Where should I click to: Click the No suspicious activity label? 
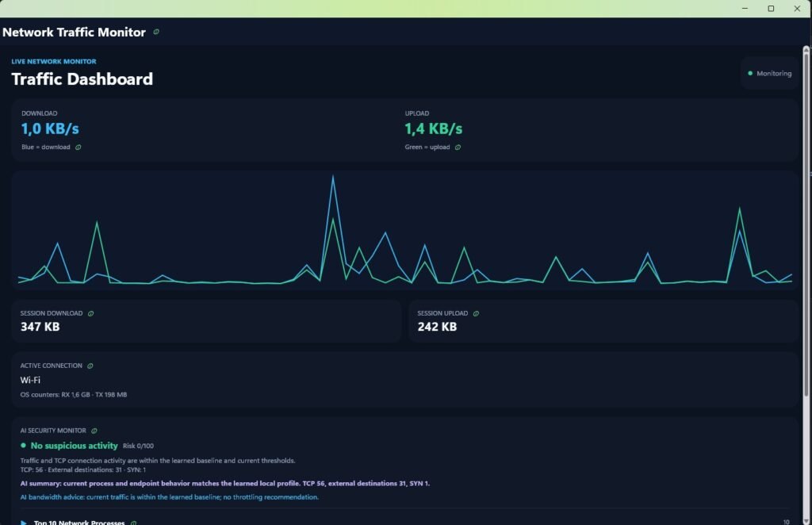[x=74, y=446]
